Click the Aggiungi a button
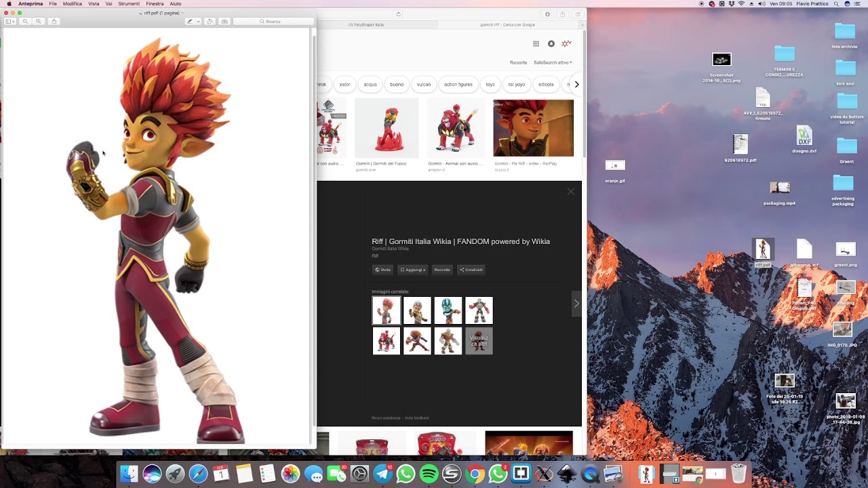 (x=412, y=270)
